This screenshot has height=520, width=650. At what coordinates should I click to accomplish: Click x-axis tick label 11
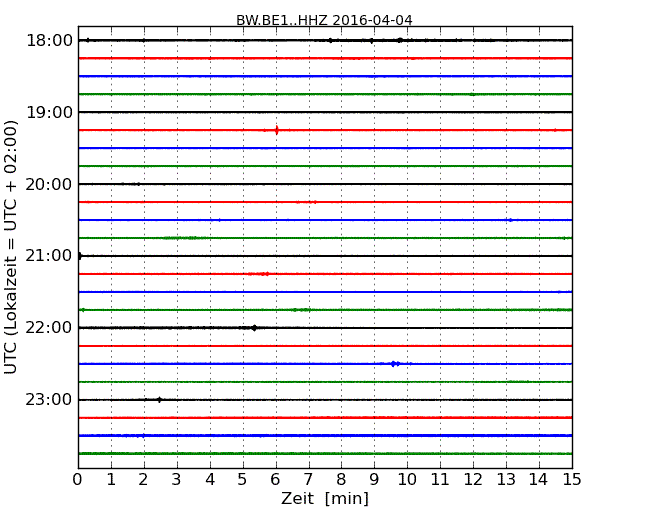coord(440,480)
